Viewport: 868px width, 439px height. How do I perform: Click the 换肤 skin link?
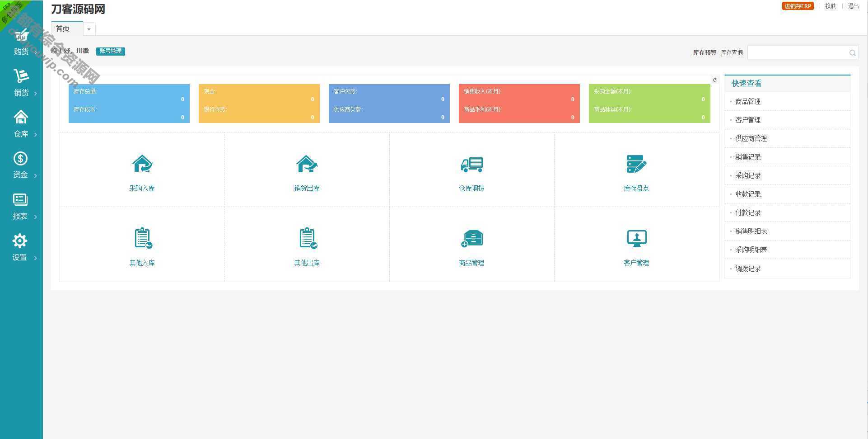[x=831, y=6]
